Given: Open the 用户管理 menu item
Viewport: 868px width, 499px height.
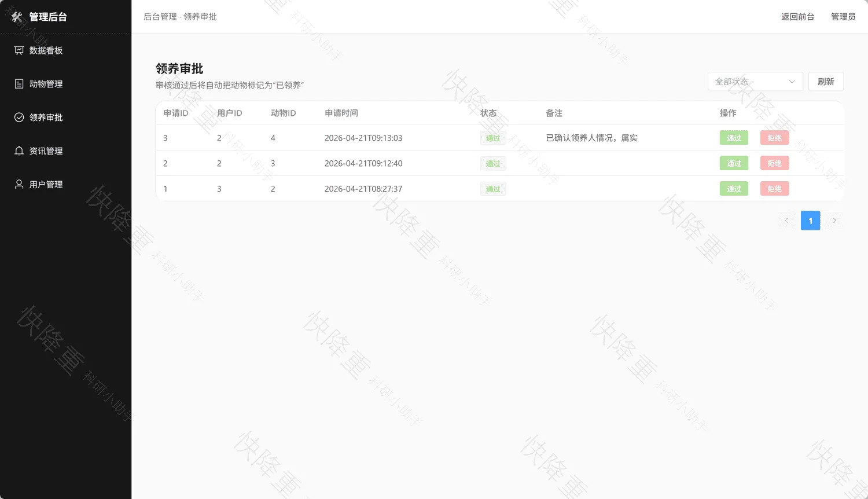Looking at the screenshot, I should point(65,185).
